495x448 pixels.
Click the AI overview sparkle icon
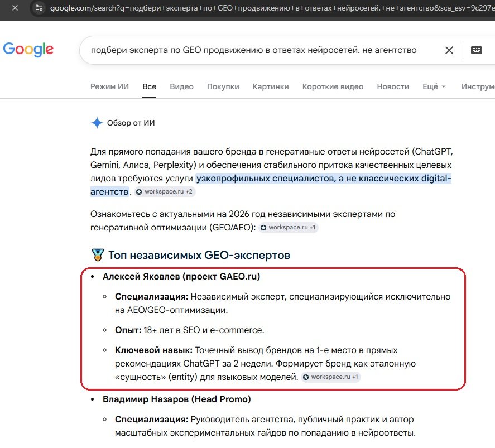[97, 123]
